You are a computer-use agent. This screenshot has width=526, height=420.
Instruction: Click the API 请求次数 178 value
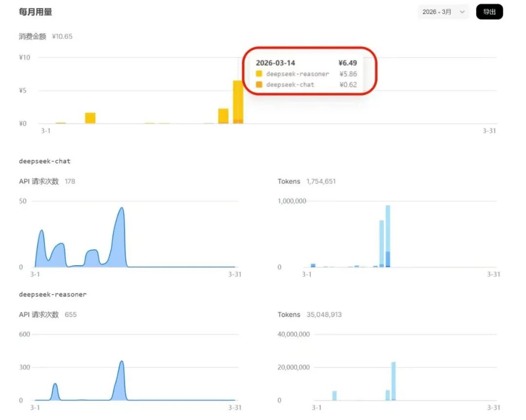tap(70, 182)
